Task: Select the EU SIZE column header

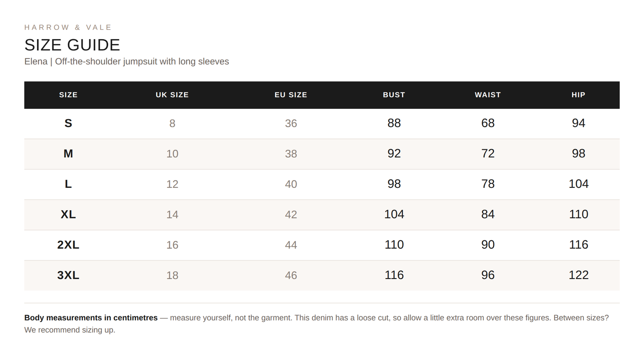Action: click(x=291, y=95)
